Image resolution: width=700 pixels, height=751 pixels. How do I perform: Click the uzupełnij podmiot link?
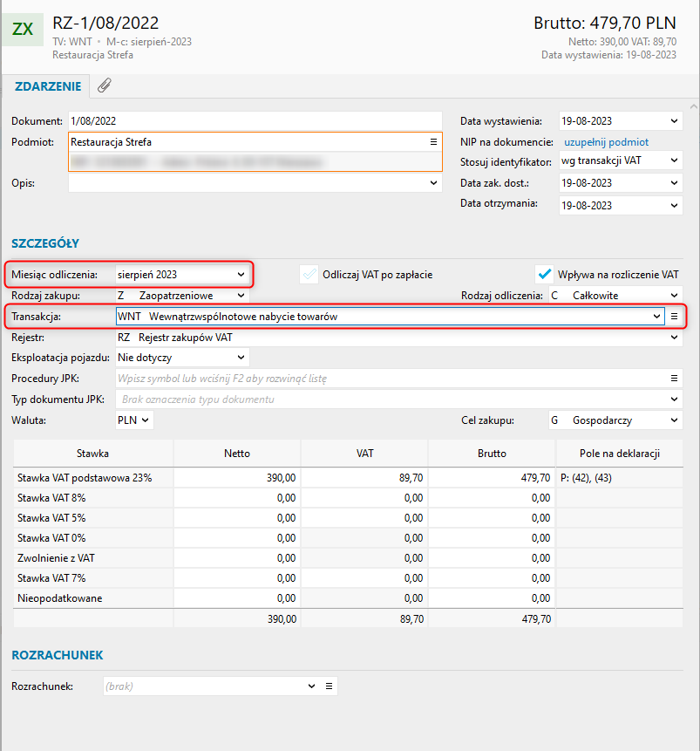(x=606, y=142)
